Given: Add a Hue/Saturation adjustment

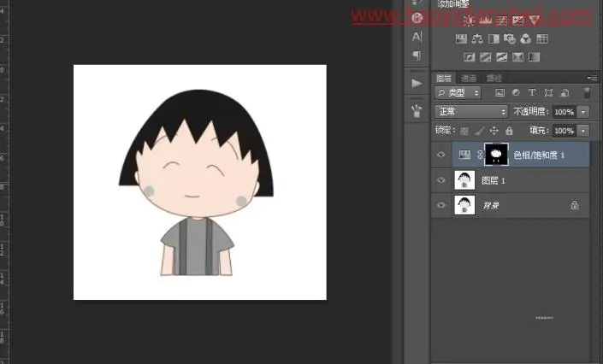Looking at the screenshot, I should tap(461, 38).
